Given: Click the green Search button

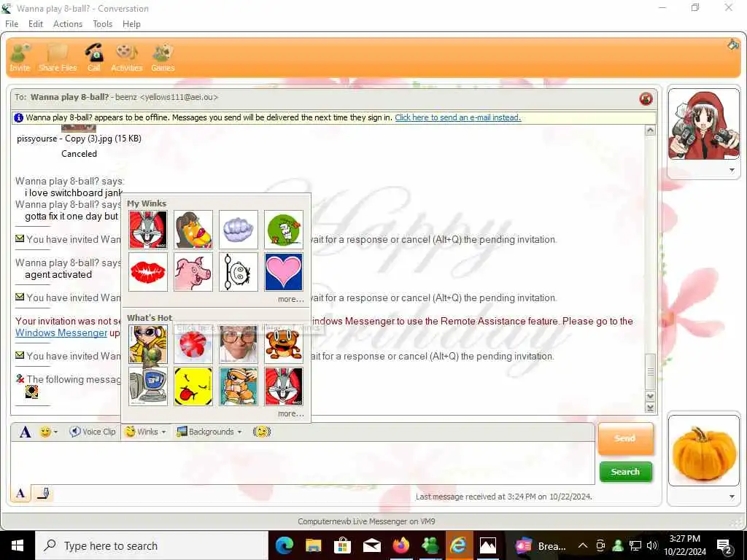Looking at the screenshot, I should 625,472.
